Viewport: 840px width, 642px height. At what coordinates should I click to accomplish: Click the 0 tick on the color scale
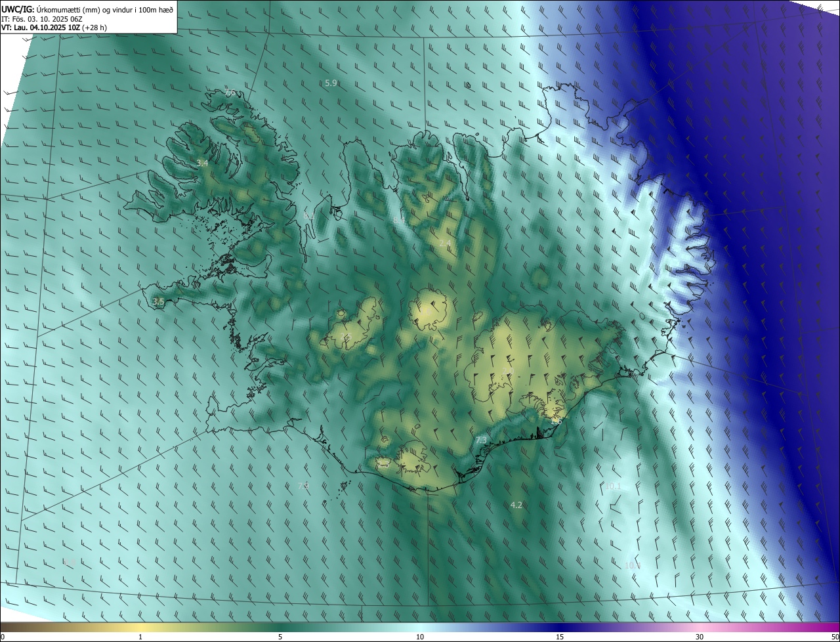pyautogui.click(x=3, y=637)
